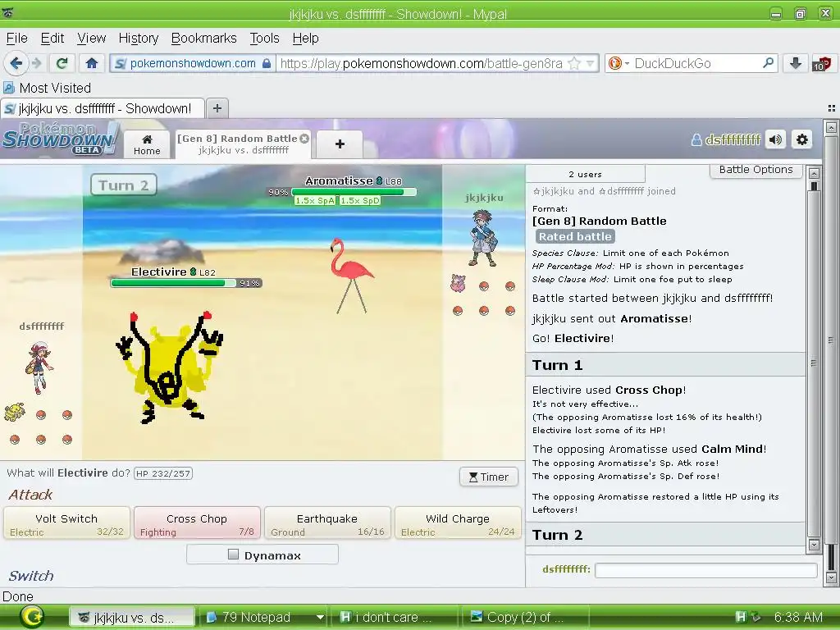Viewport: 840px width, 630px height.
Task: Switch to Copy (2) of taskbar window
Action: (524, 618)
